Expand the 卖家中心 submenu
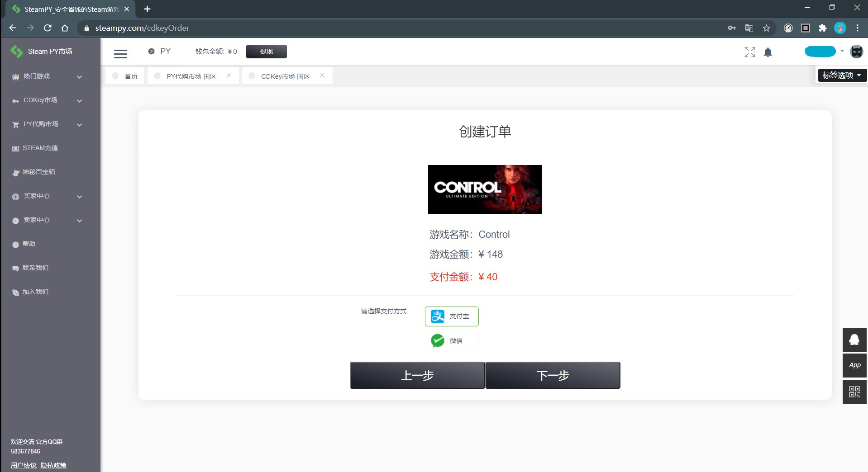This screenshot has width=868, height=472. [x=79, y=221]
